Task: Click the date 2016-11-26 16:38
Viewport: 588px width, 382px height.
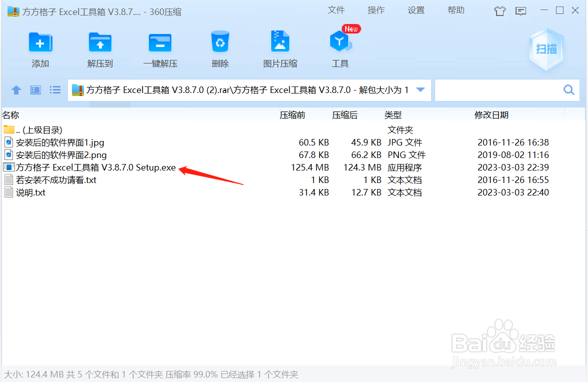Action: click(513, 142)
